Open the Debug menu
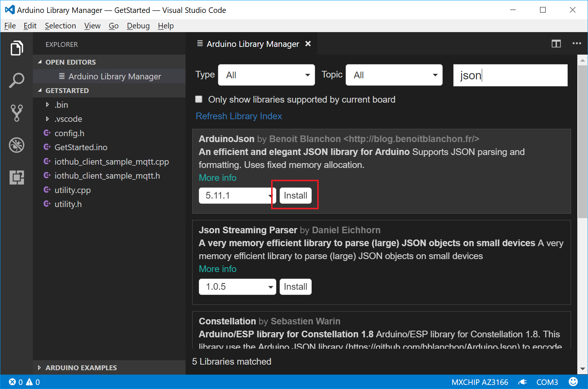Image resolution: width=588 pixels, height=389 pixels. click(x=138, y=26)
